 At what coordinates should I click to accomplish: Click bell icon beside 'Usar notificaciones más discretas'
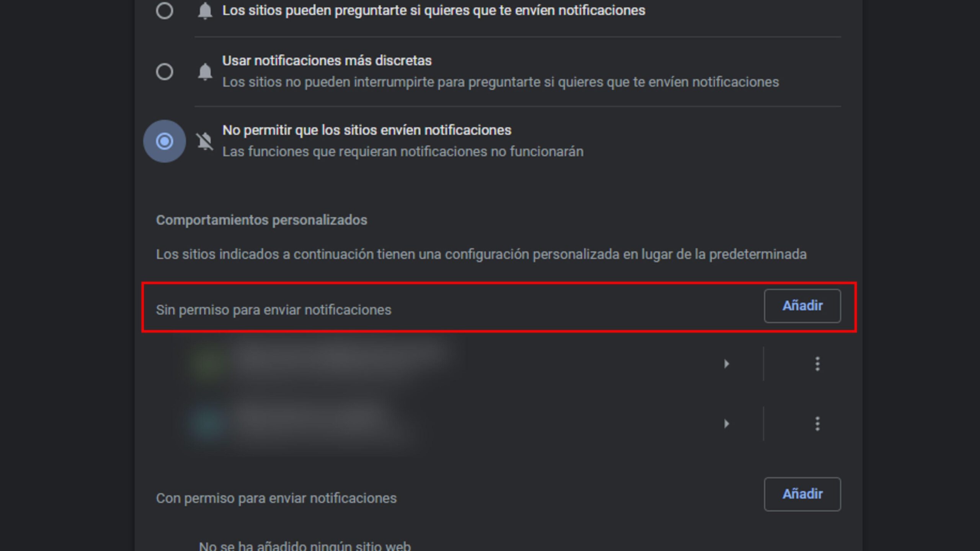click(x=205, y=72)
